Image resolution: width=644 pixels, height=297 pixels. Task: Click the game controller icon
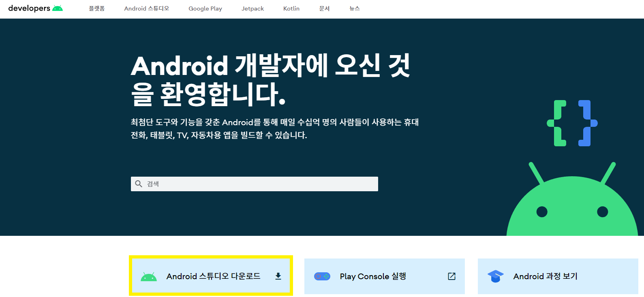322,276
